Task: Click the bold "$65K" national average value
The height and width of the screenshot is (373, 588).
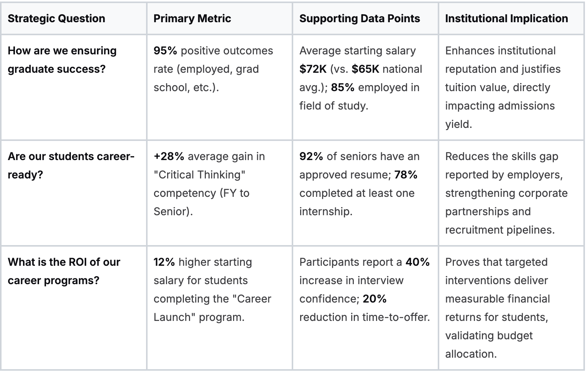Action: click(365, 69)
